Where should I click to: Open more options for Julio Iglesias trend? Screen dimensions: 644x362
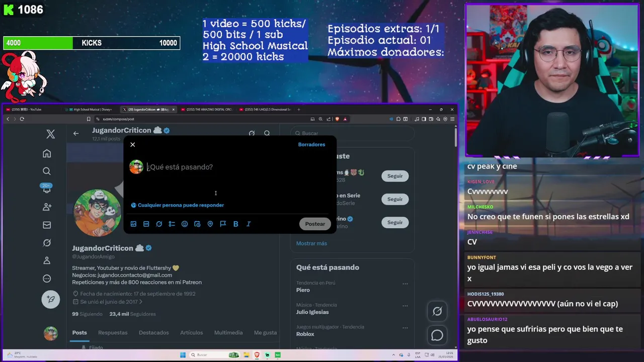pos(405,306)
